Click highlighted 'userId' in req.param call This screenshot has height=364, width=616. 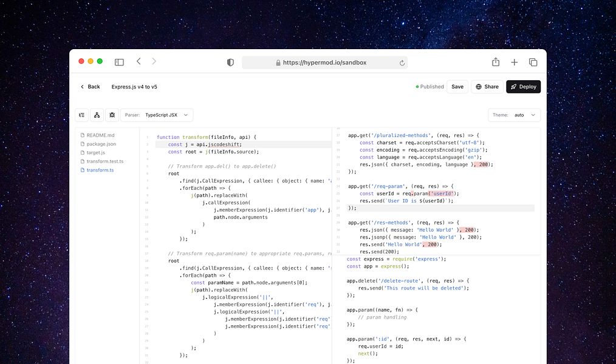click(442, 194)
